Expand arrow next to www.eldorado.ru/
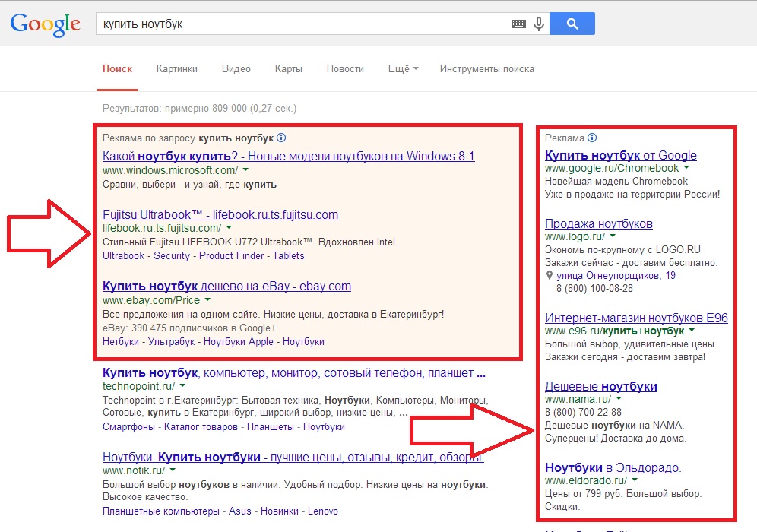This screenshot has height=532, width=757. pyautogui.click(x=635, y=480)
